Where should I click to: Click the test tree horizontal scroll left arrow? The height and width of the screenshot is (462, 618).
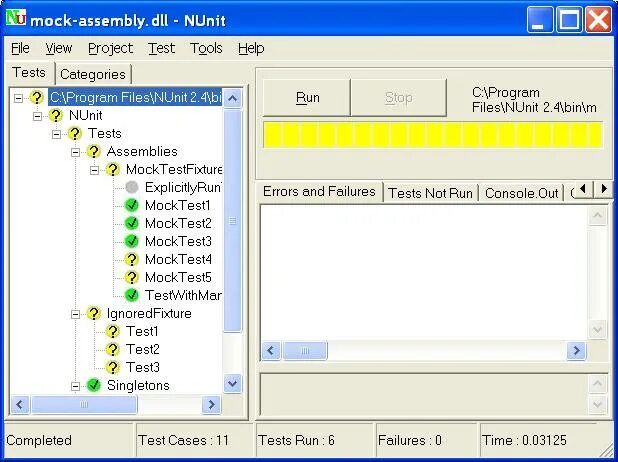[20, 404]
